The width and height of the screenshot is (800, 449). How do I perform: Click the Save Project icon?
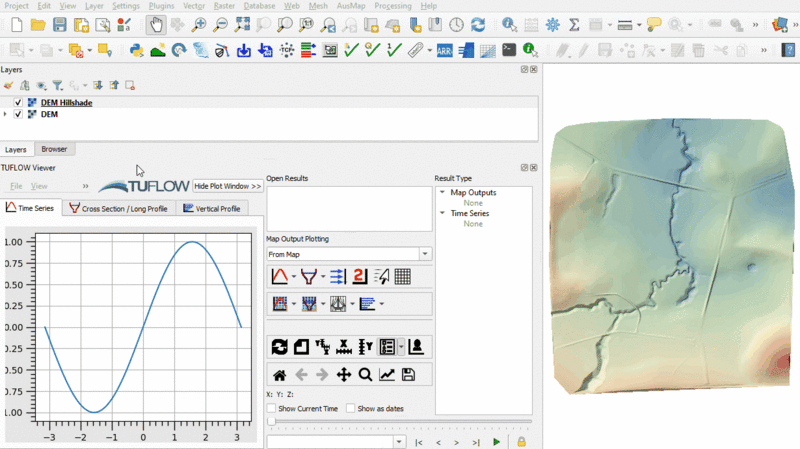60,25
